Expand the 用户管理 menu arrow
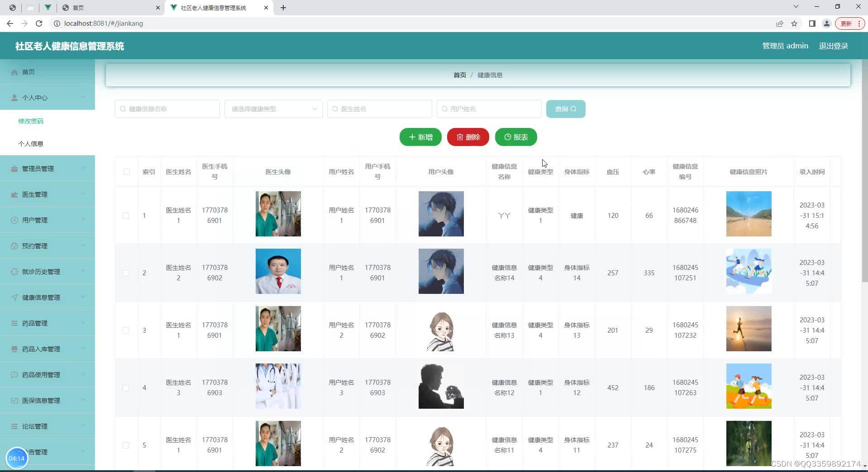This screenshot has height=472, width=868. pos(83,220)
